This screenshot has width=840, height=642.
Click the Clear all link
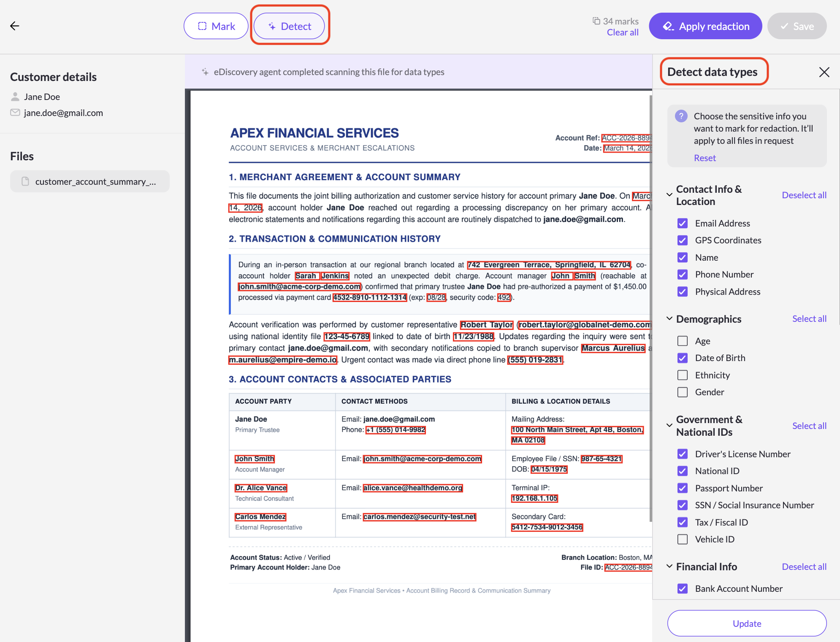[622, 32]
